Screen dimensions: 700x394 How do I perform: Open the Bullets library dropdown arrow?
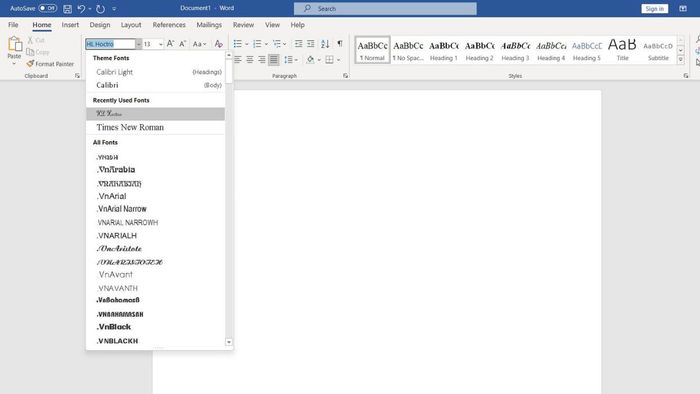tap(246, 44)
